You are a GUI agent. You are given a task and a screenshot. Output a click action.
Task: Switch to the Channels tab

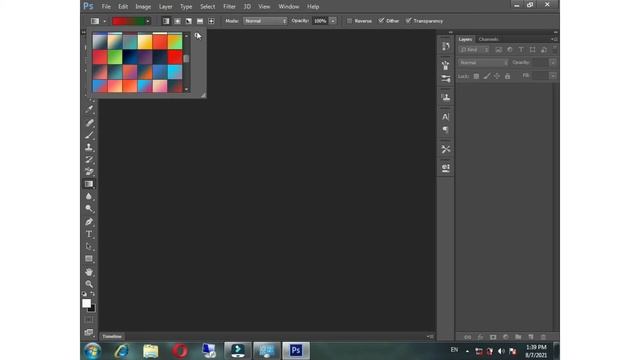488,39
